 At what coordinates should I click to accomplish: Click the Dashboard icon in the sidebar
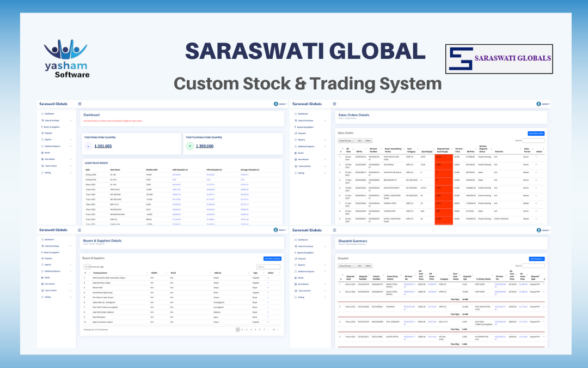point(42,113)
